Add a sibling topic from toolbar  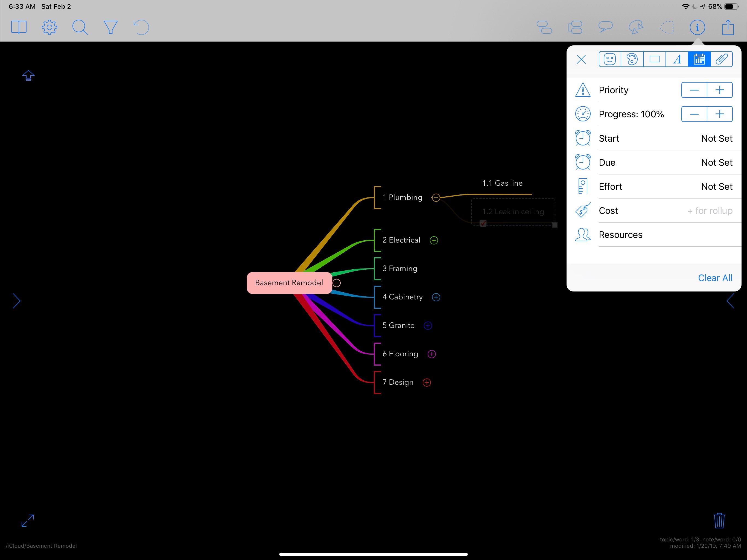(575, 27)
